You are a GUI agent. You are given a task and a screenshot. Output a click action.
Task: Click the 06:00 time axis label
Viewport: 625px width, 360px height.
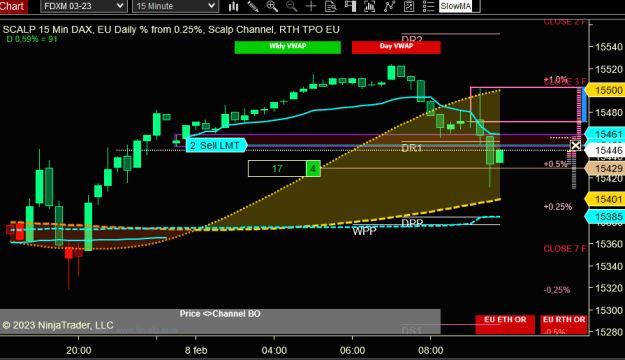click(x=352, y=350)
